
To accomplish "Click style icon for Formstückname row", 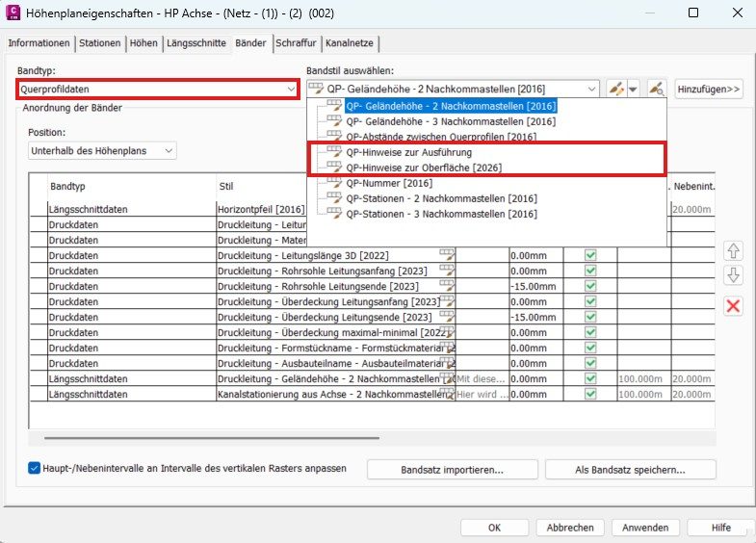I will coord(447,347).
